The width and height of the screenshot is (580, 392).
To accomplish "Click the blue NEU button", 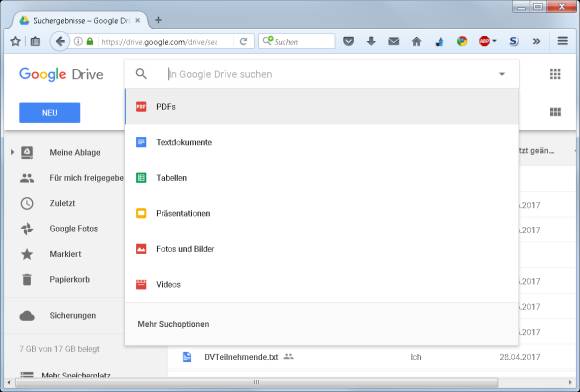I will (50, 113).
